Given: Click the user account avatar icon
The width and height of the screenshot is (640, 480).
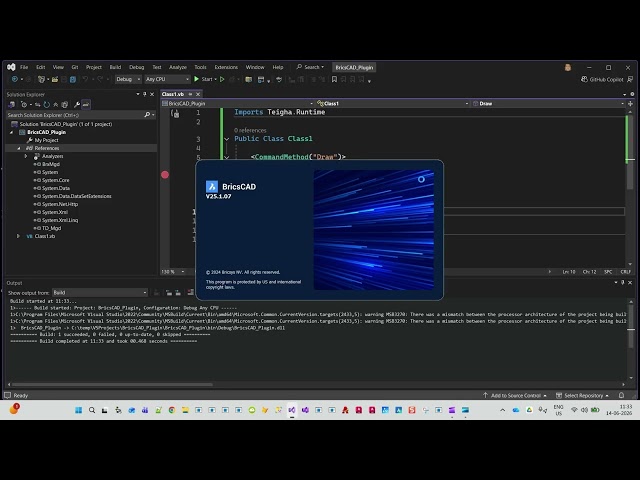Looking at the screenshot, I should click(568, 67).
